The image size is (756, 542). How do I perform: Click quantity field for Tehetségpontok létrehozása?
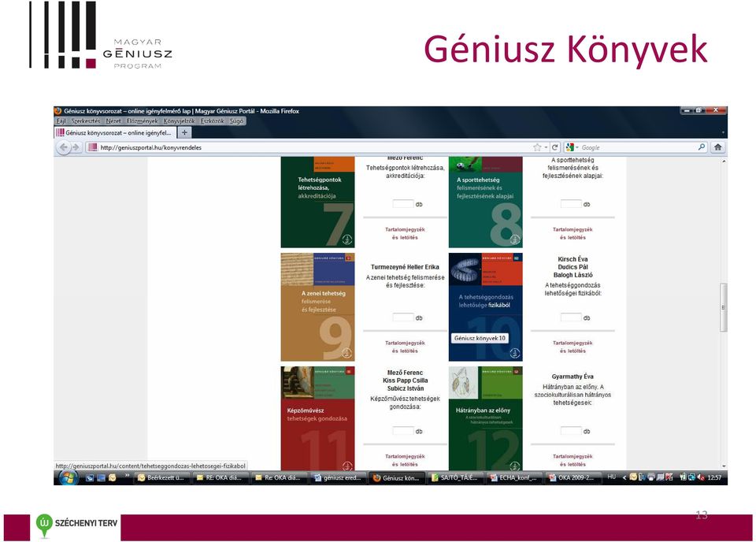(x=403, y=203)
